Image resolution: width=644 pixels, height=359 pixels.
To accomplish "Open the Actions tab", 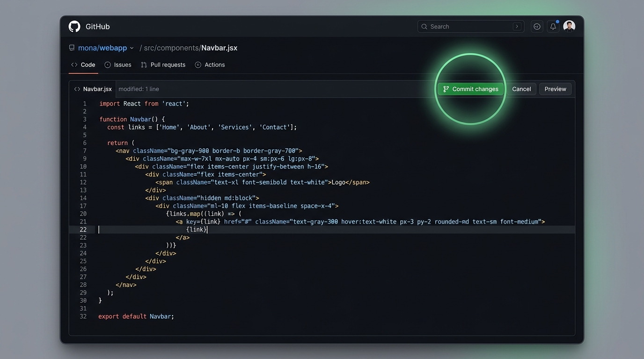I will [210, 65].
